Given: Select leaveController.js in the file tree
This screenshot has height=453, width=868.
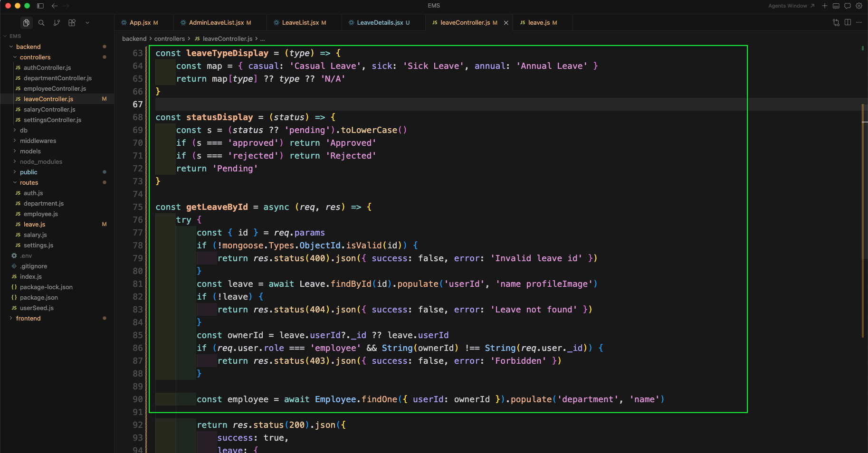Looking at the screenshot, I should pyautogui.click(x=57, y=99).
